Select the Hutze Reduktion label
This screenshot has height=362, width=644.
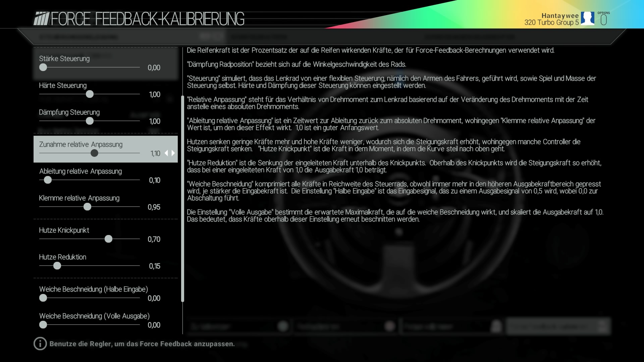point(62,257)
